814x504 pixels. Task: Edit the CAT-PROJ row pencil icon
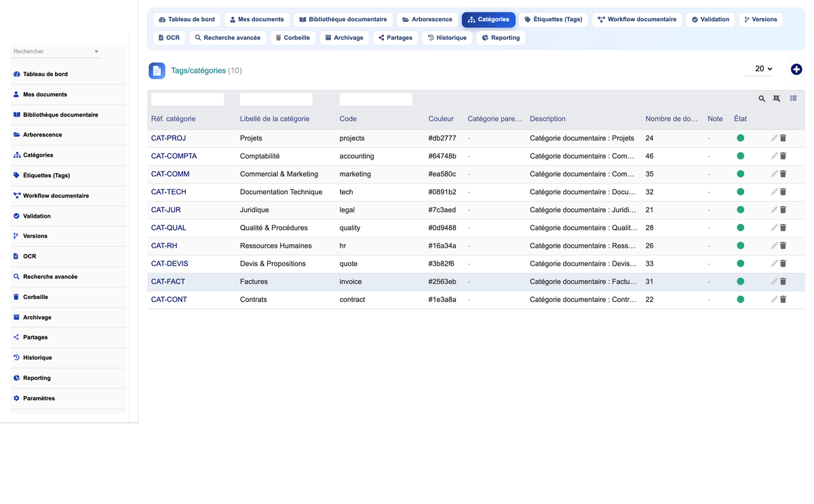[x=774, y=138]
